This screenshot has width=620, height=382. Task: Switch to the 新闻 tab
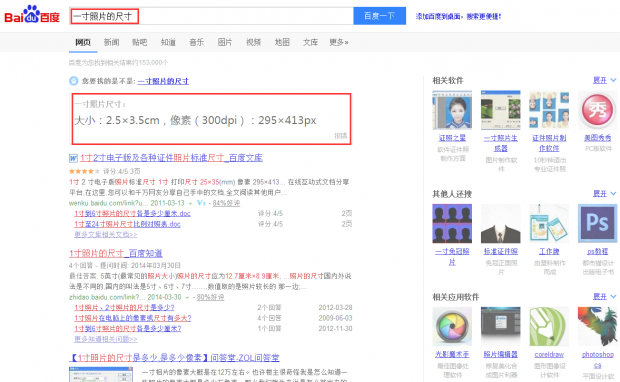(x=112, y=42)
